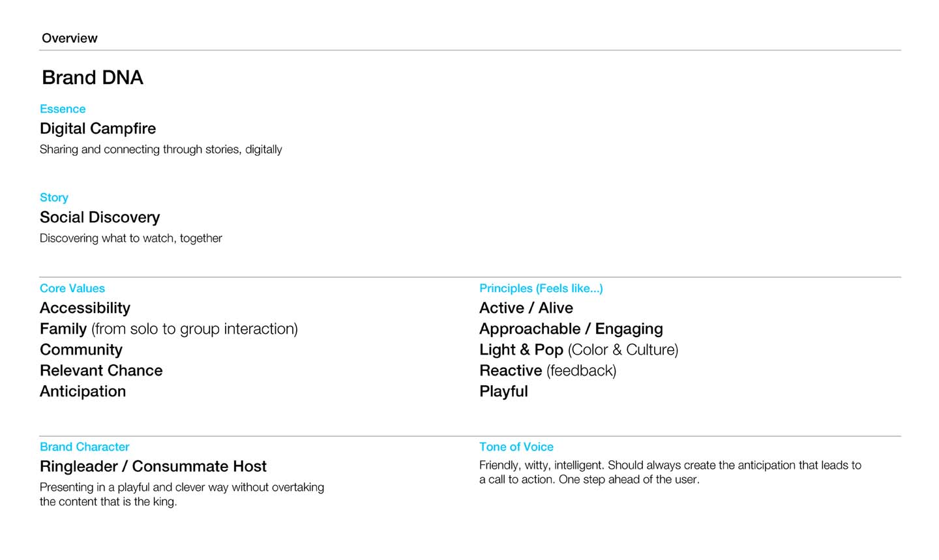Select the Community core value
Viewport: 939px width, 560px height.
(81, 349)
